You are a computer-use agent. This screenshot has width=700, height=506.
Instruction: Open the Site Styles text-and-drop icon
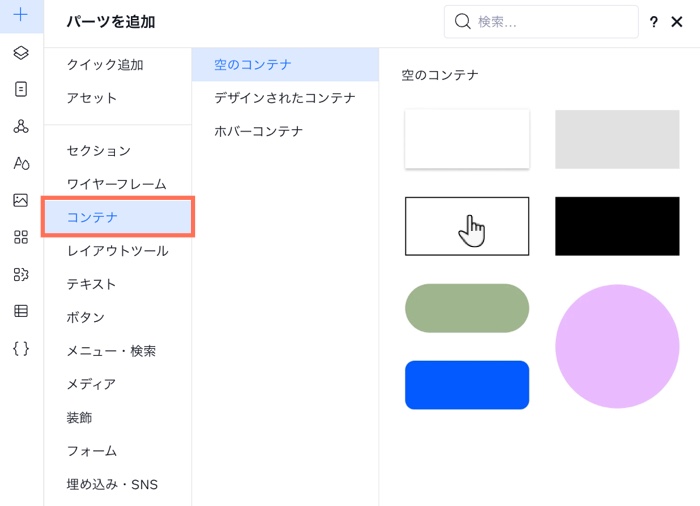click(x=21, y=163)
